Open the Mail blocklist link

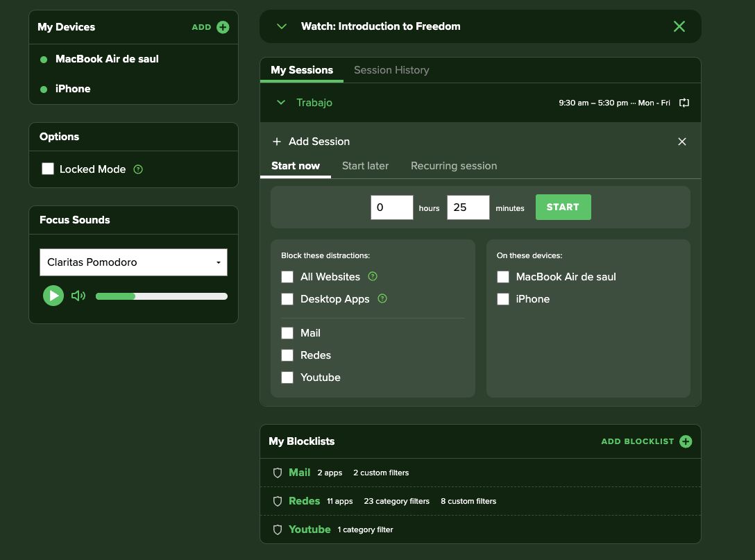[x=300, y=473]
